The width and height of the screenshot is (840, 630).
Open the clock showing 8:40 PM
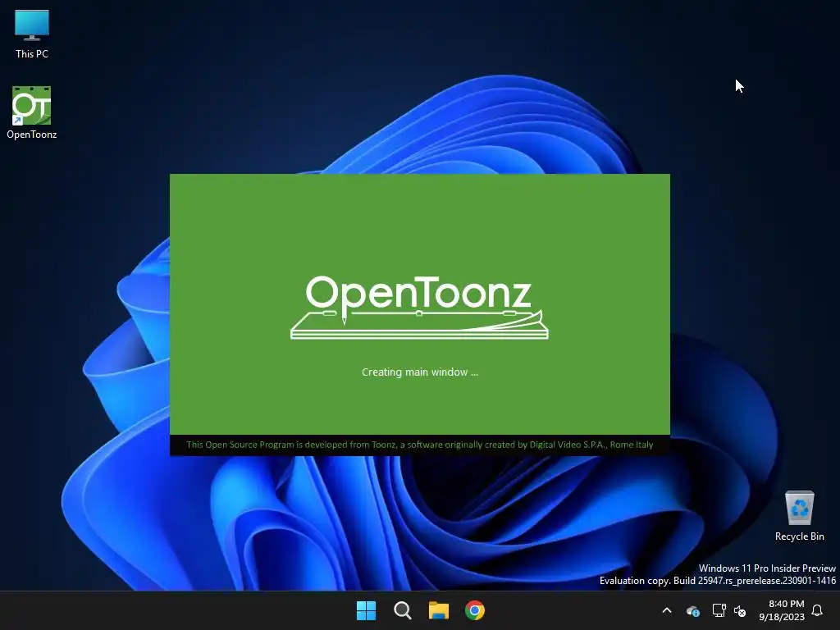(x=782, y=610)
